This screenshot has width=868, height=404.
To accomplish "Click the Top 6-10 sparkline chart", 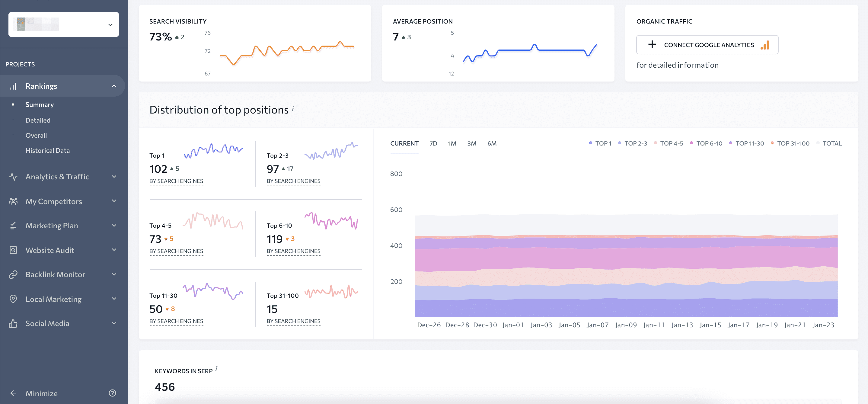I will 331,220.
